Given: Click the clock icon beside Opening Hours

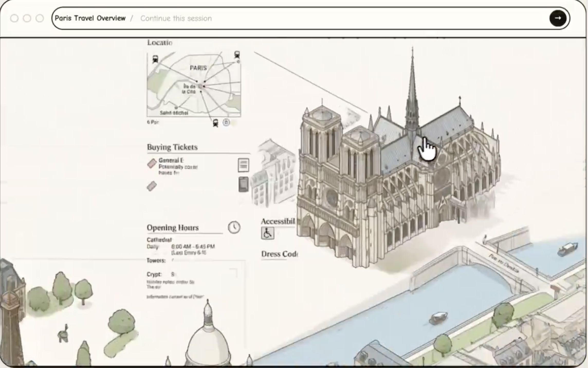Looking at the screenshot, I should 234,227.
